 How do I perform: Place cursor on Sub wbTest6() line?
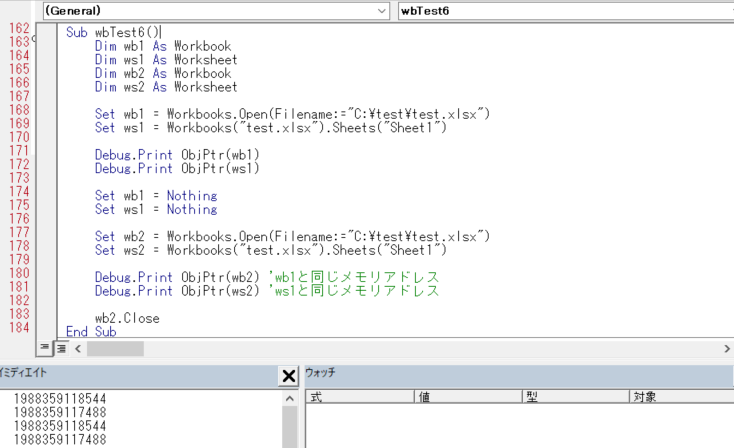[113, 32]
